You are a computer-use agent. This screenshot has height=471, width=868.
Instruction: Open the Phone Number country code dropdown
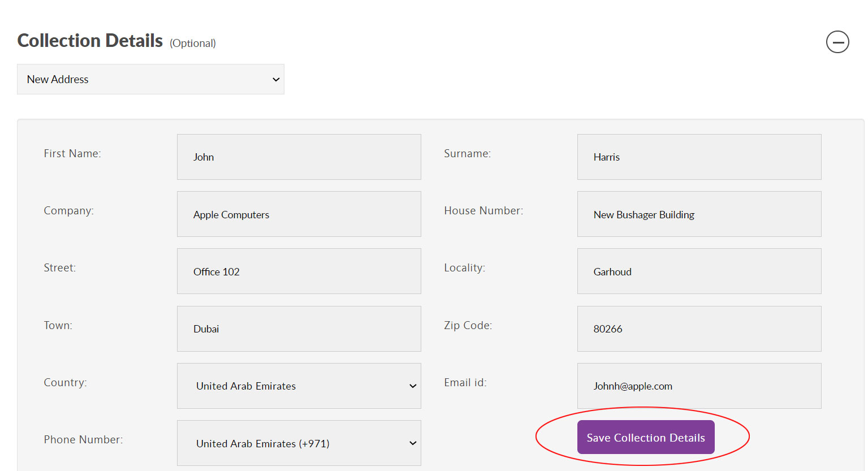pyautogui.click(x=299, y=443)
